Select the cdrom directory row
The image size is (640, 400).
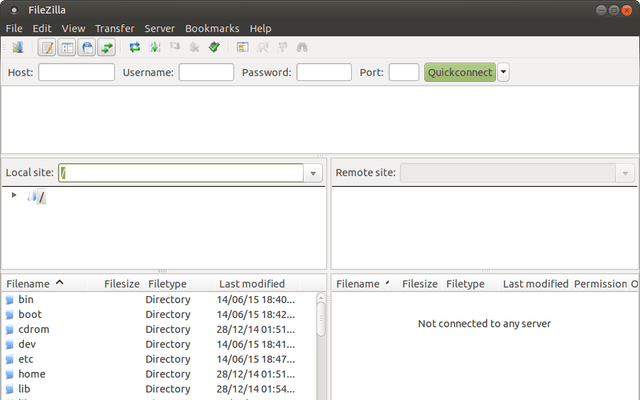159,329
